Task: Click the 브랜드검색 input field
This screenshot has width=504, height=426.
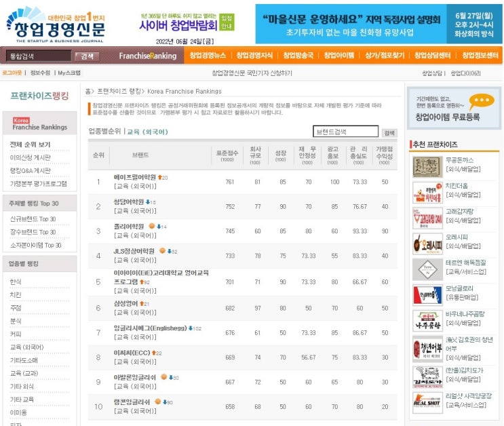Action: [x=345, y=132]
